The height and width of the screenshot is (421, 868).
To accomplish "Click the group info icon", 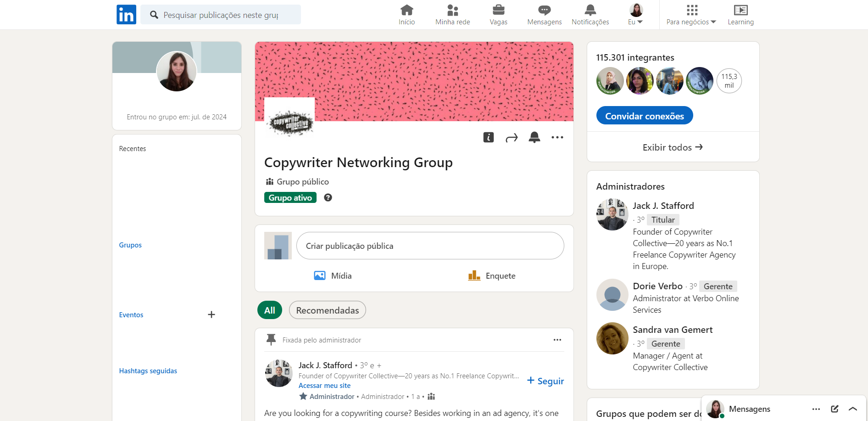I will [x=489, y=137].
